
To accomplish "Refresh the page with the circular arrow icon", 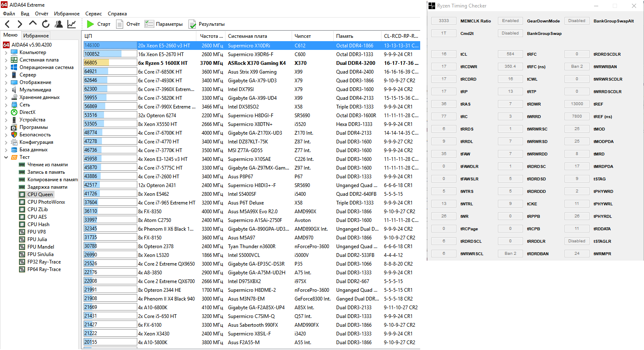I will (46, 24).
